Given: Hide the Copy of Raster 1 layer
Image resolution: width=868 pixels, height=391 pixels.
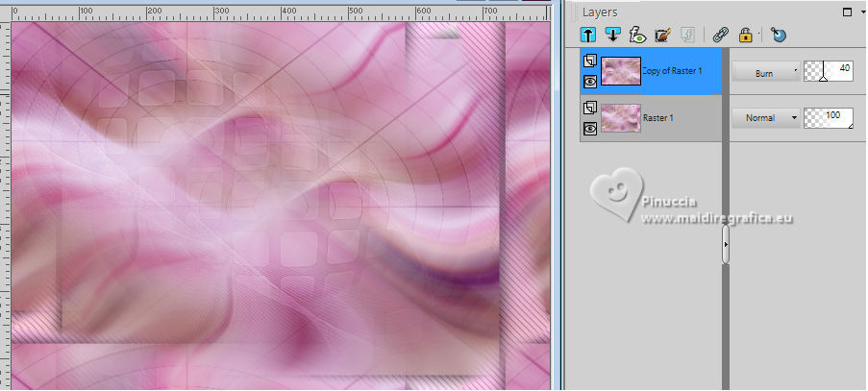Looking at the screenshot, I should pyautogui.click(x=590, y=82).
